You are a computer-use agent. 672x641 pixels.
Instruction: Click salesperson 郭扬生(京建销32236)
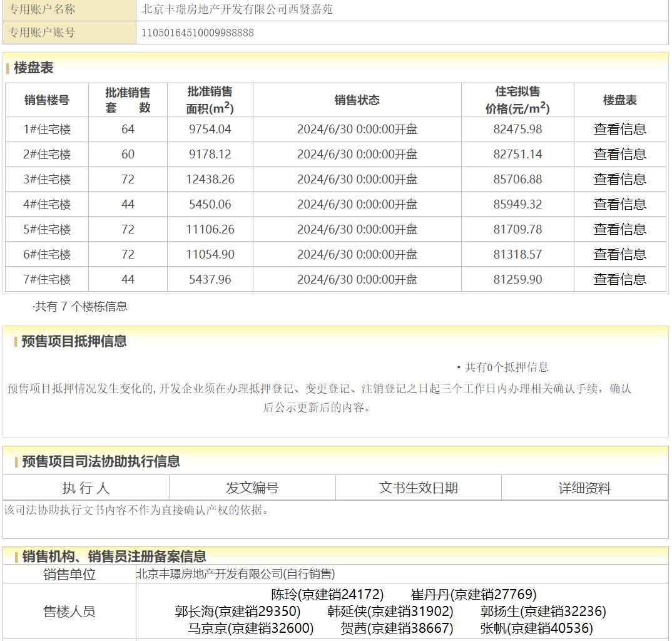click(543, 612)
